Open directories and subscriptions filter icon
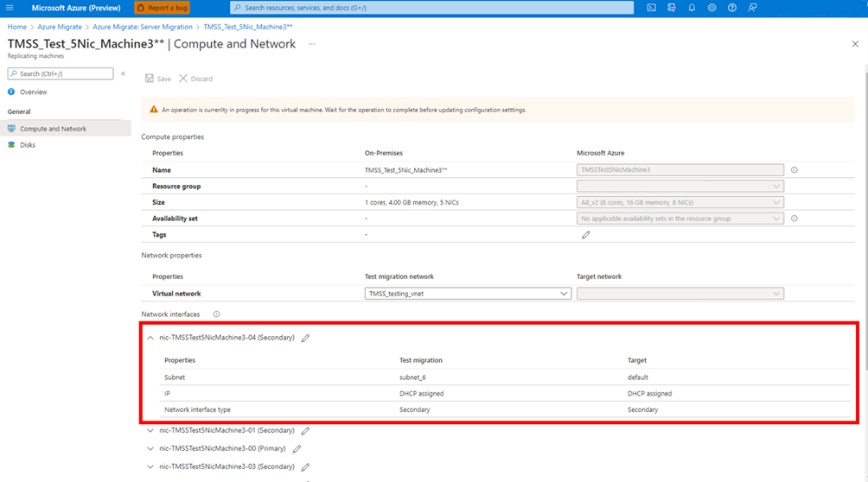The image size is (868, 482). tap(672, 8)
